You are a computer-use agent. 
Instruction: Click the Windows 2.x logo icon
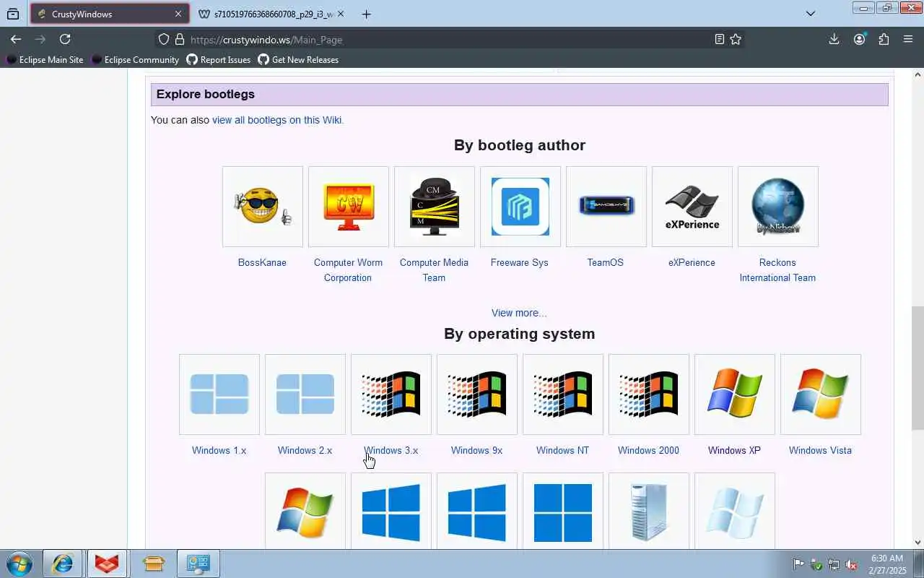pyautogui.click(x=305, y=394)
